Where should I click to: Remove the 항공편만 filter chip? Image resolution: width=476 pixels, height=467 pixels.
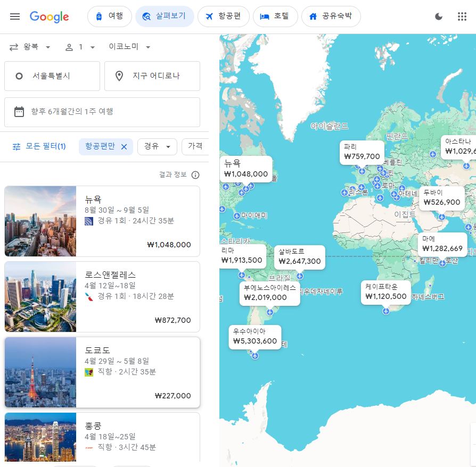[124, 146]
